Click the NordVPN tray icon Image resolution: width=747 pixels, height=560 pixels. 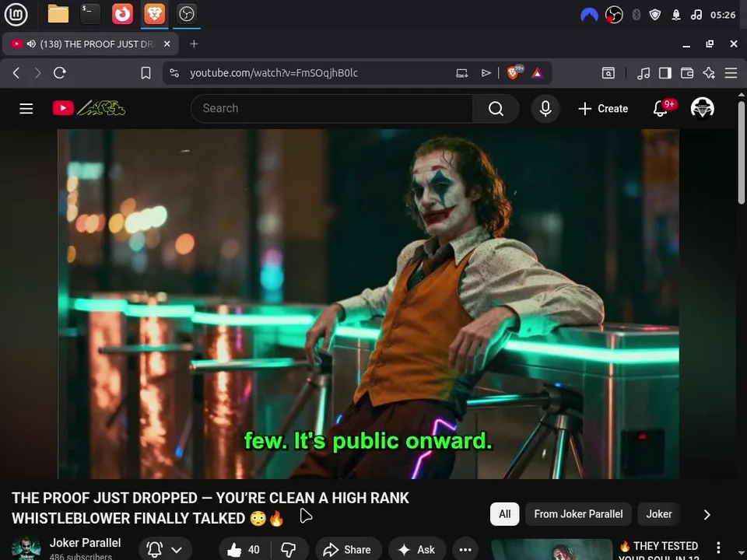point(589,15)
